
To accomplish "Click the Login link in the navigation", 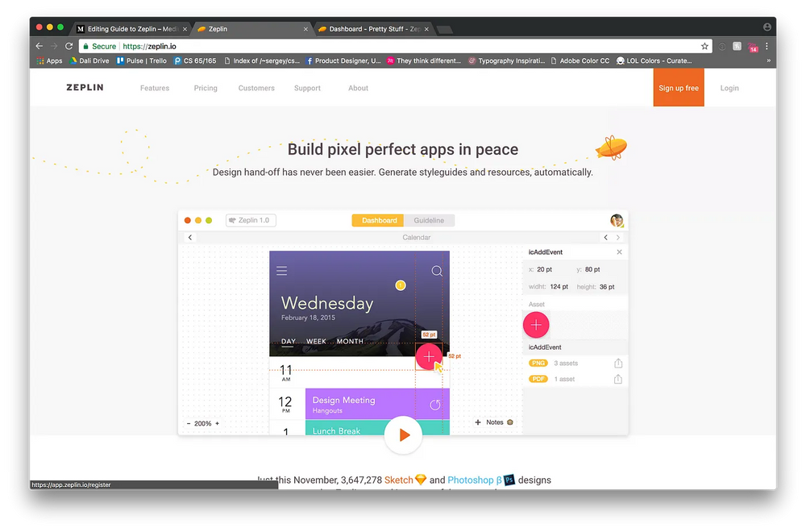I will coord(729,88).
